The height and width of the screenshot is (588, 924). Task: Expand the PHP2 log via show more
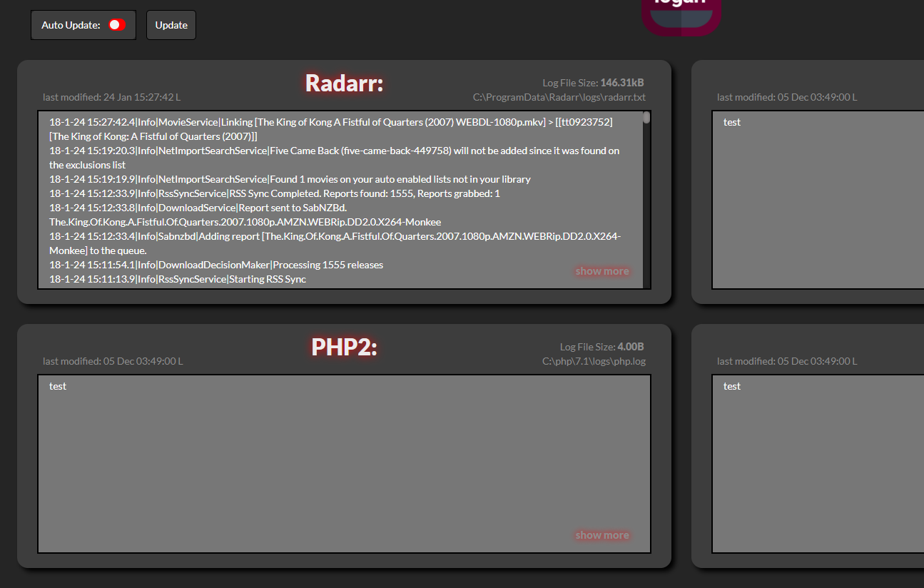(x=601, y=535)
